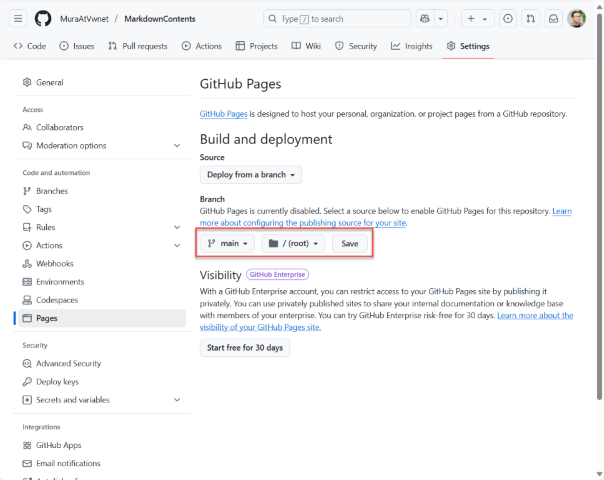Expand Secrets and variables chevron
604x480 pixels.
coord(177,400)
